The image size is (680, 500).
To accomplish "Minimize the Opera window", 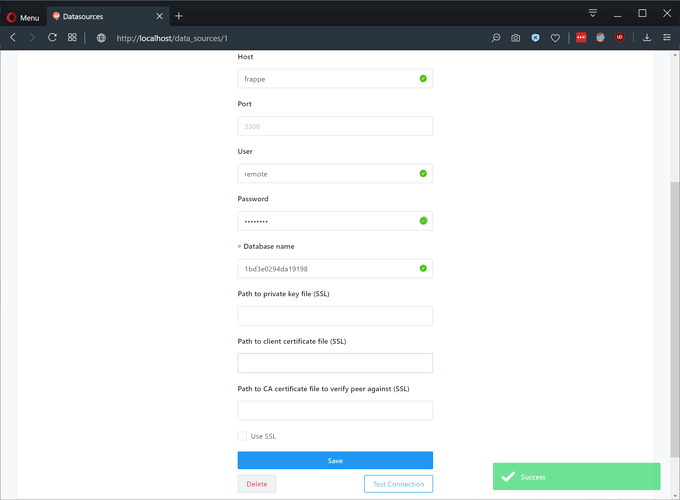I will [618, 14].
